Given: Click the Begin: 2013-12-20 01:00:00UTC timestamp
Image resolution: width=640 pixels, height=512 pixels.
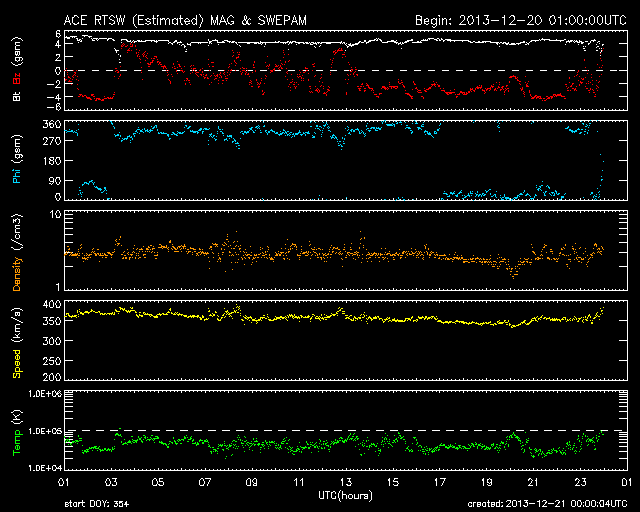Looking at the screenshot, I should (521, 20).
